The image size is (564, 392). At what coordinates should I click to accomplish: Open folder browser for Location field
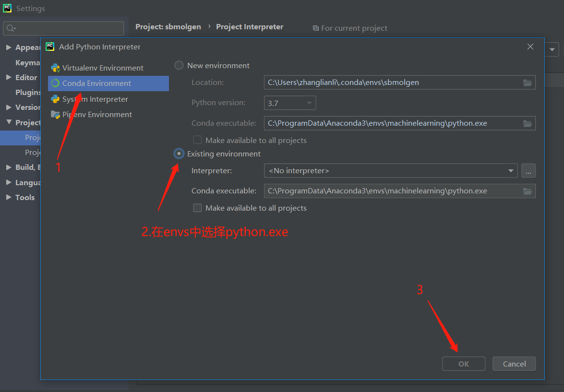pyautogui.click(x=528, y=83)
